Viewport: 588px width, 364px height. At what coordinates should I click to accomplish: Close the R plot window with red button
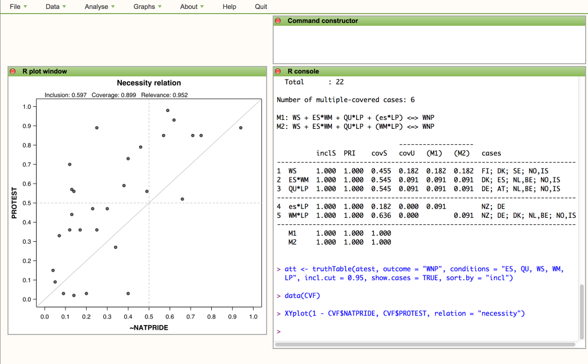[x=13, y=71]
